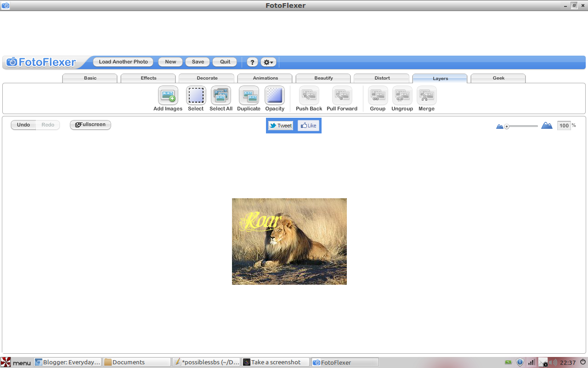This screenshot has height=368, width=588.
Task: Click the shield security tray icon
Action: [520, 362]
